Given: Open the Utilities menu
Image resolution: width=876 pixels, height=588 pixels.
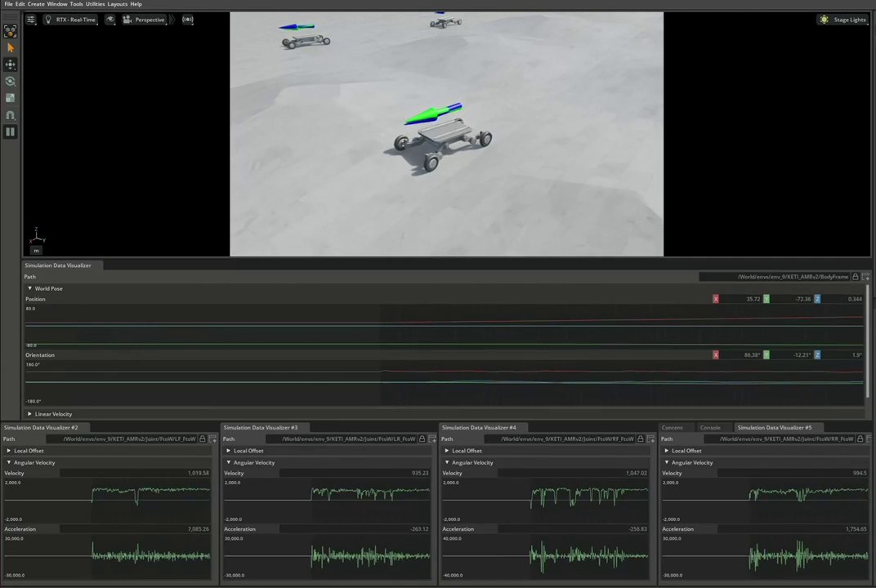Looking at the screenshot, I should (x=95, y=4).
